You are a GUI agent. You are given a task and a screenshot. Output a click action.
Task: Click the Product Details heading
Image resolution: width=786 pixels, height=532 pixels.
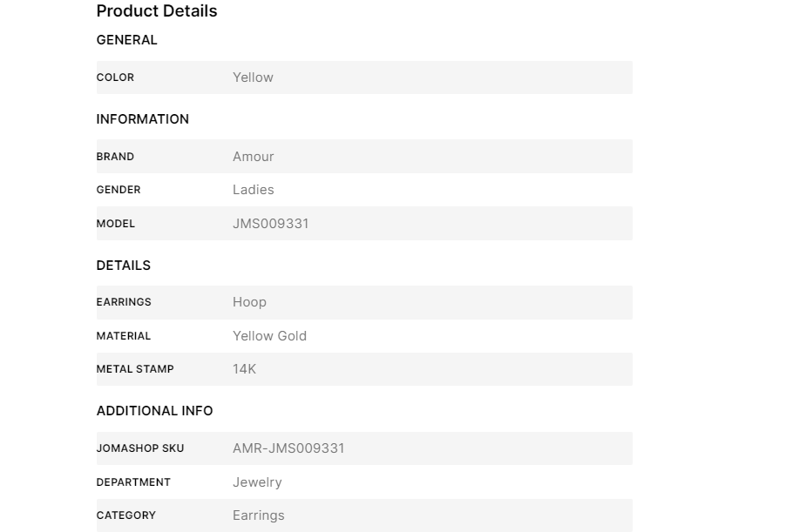coord(157,11)
